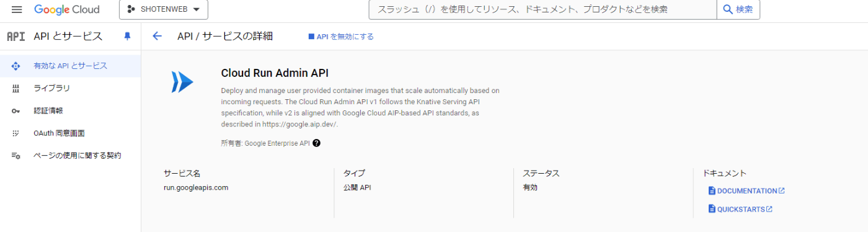Click the API icon beside API とサービス

pos(15,37)
